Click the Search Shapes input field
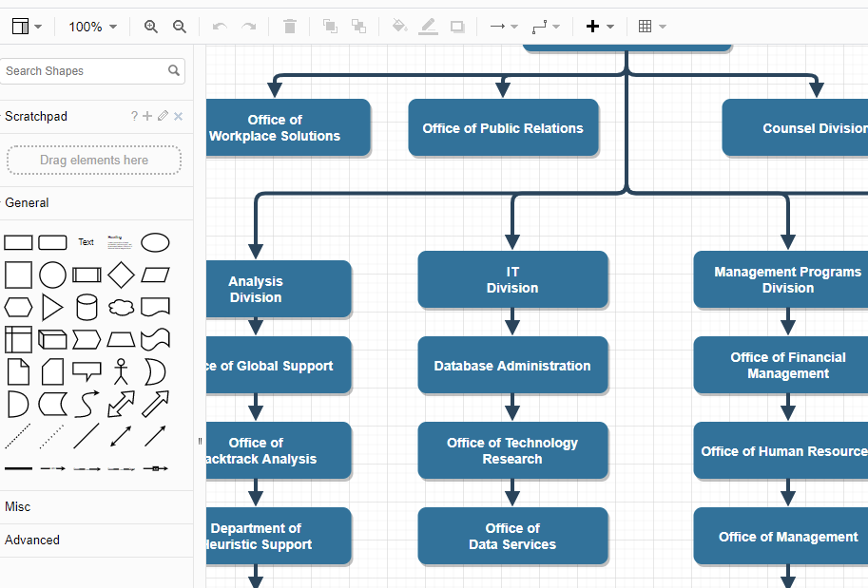 pos(84,71)
